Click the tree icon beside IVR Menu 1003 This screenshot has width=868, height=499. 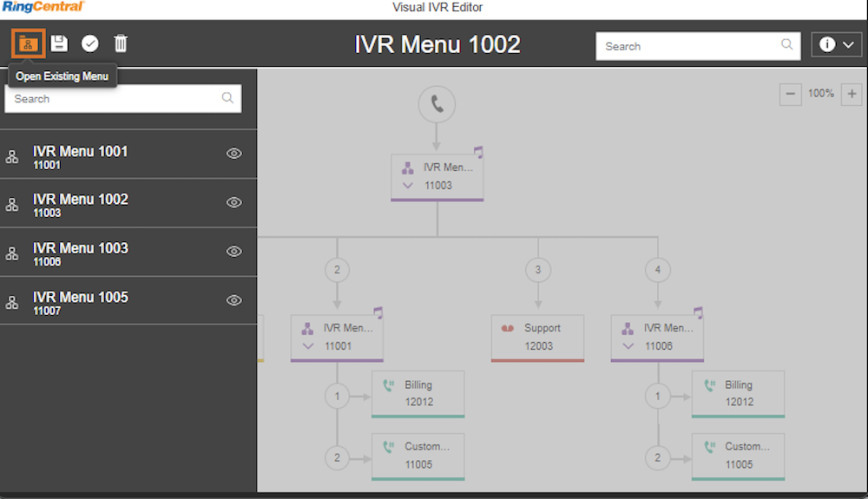coord(11,253)
